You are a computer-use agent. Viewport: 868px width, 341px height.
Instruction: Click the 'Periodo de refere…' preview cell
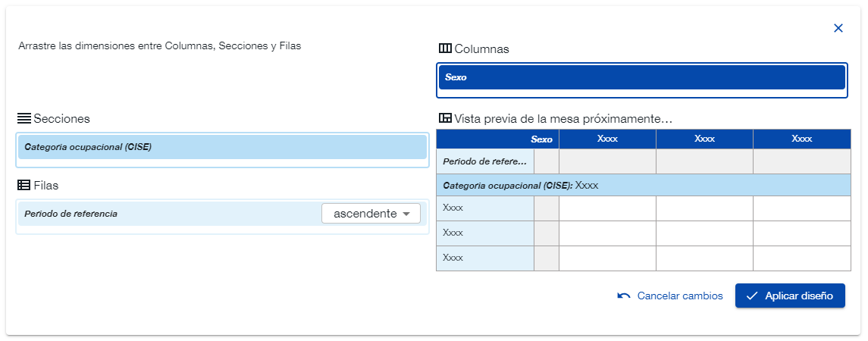[x=485, y=161]
